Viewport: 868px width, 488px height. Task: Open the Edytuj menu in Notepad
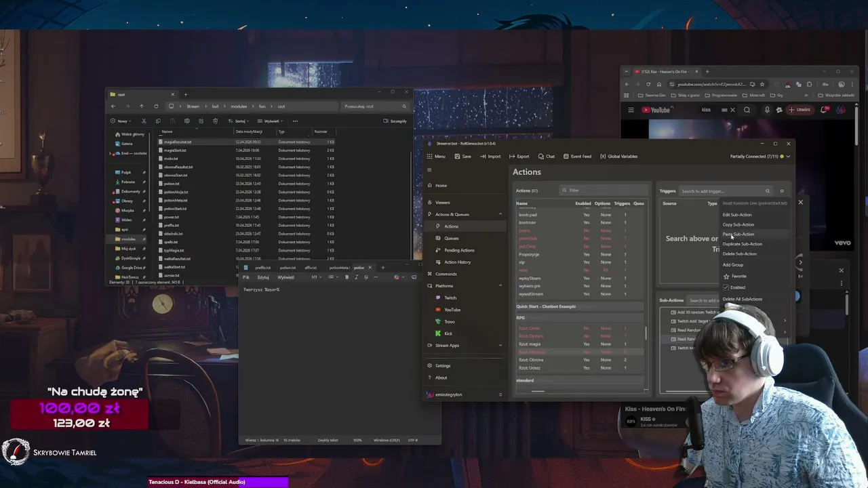tap(263, 277)
